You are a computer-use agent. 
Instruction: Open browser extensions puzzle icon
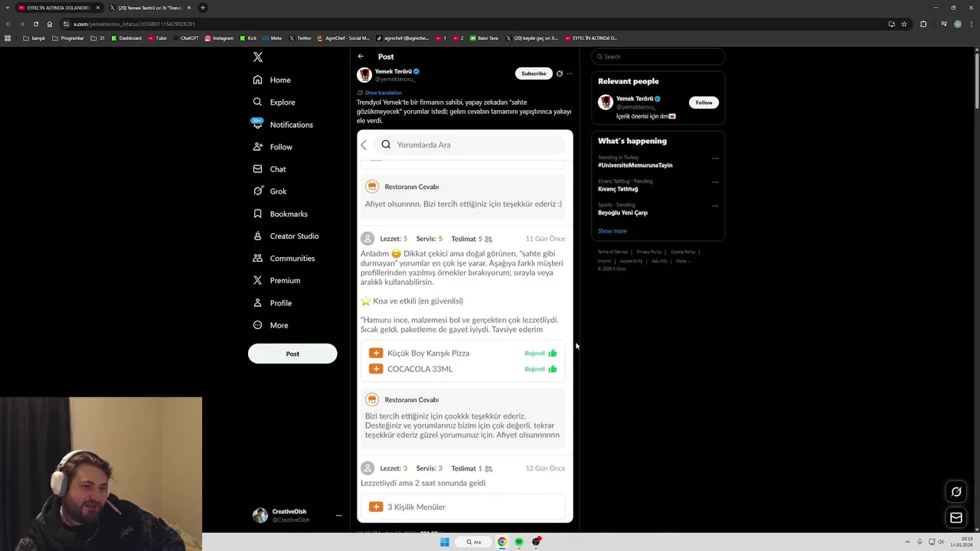[923, 24]
